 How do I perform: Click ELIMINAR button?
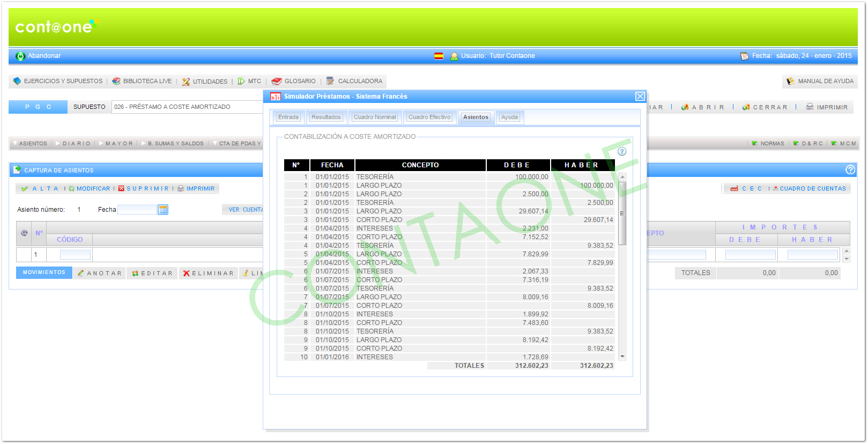(209, 273)
